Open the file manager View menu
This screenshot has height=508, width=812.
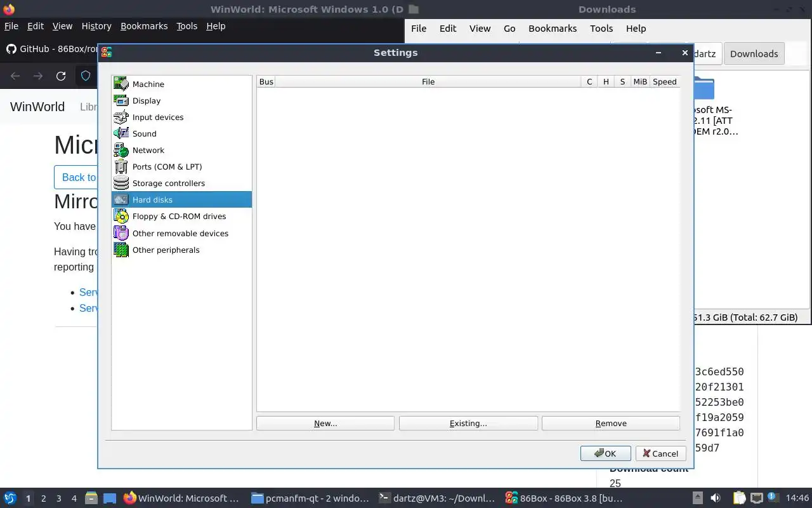pos(480,29)
